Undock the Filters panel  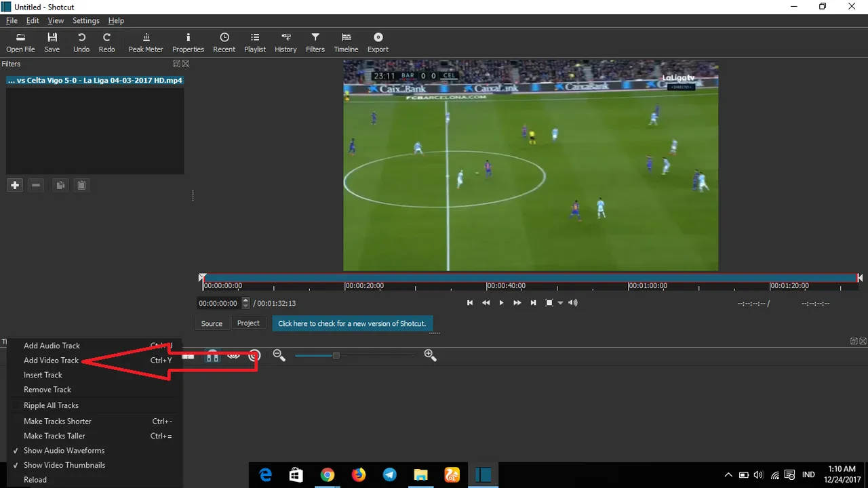pyautogui.click(x=176, y=64)
